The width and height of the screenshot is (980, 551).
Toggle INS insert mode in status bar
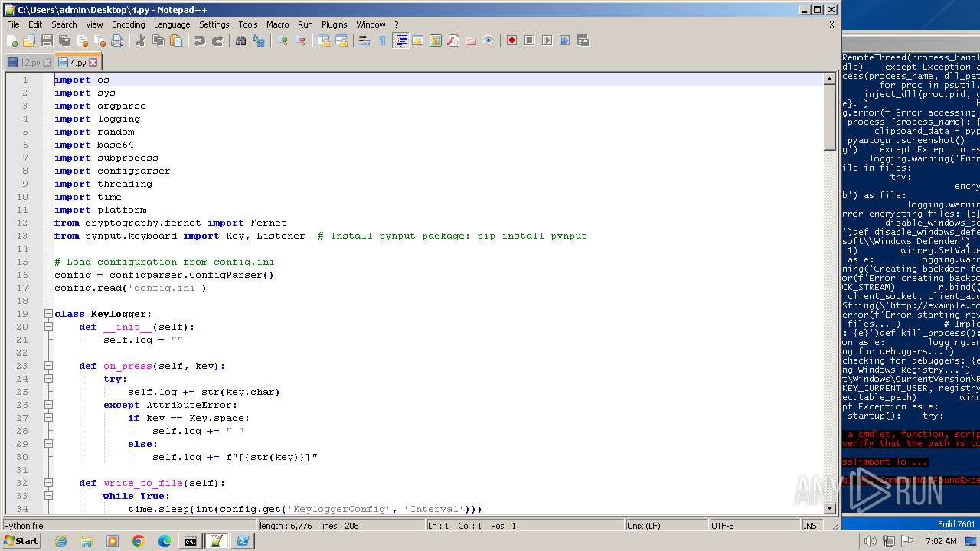tap(810, 526)
